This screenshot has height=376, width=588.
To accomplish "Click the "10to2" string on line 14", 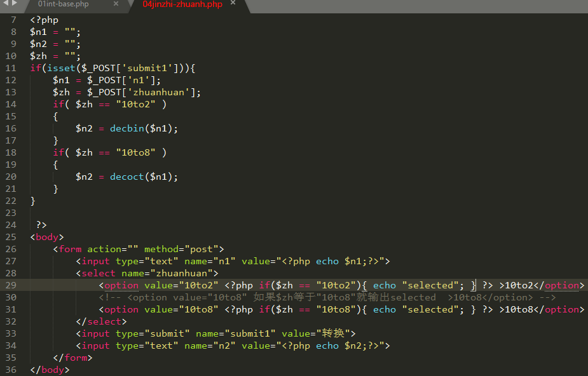I will pos(135,104).
